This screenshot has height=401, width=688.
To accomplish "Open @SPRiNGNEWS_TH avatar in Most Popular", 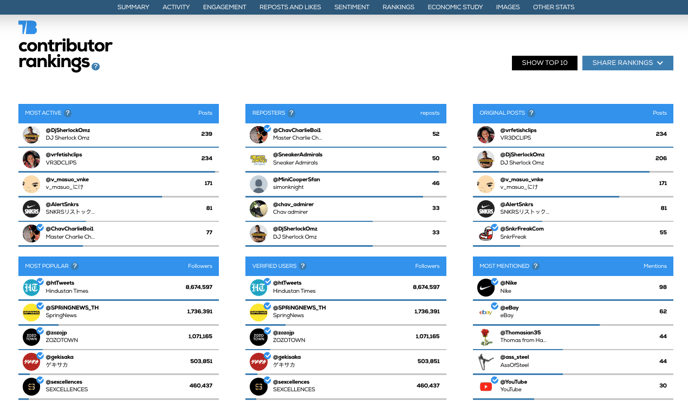I will (31, 312).
